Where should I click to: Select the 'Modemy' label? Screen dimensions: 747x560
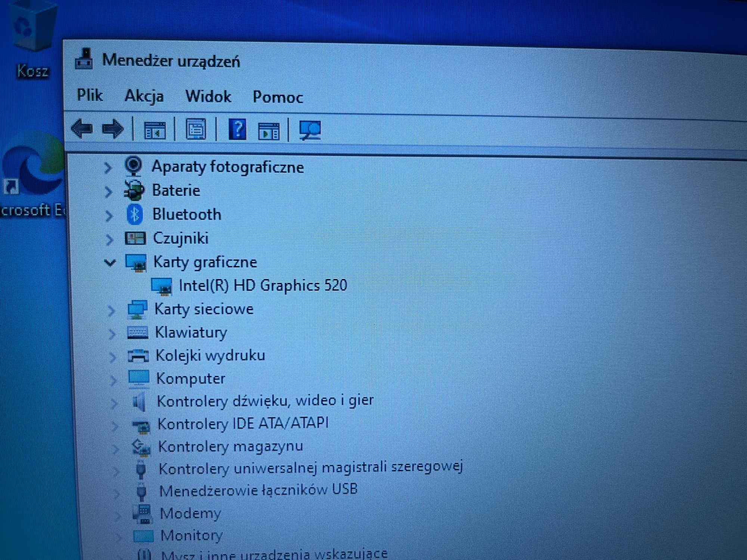tap(190, 513)
